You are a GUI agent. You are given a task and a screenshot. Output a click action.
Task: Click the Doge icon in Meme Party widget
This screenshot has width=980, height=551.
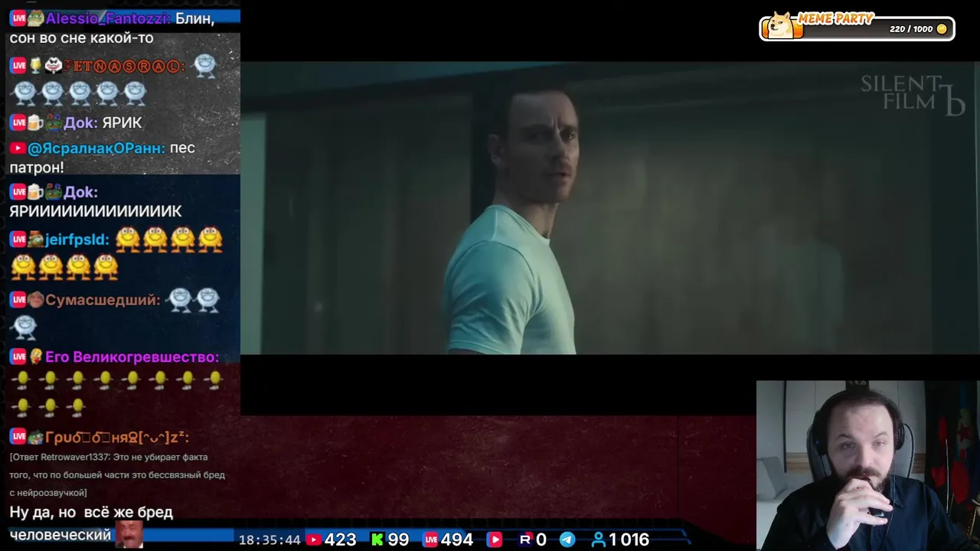[782, 25]
